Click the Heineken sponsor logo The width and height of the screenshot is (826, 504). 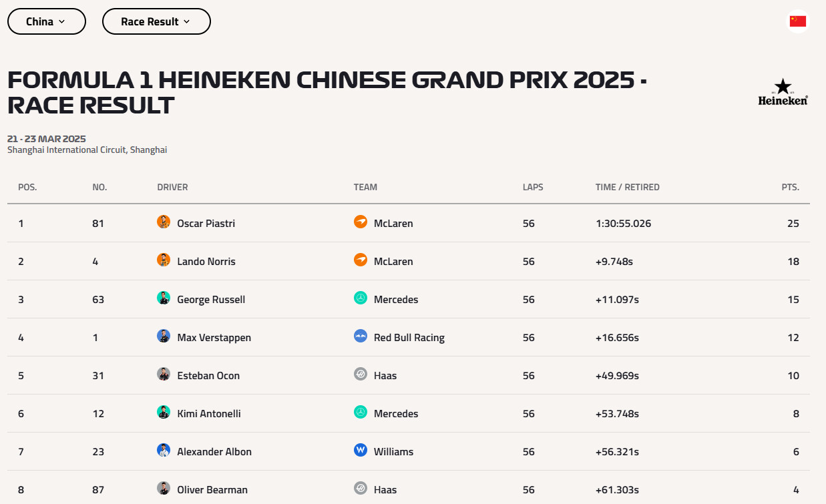tap(783, 92)
